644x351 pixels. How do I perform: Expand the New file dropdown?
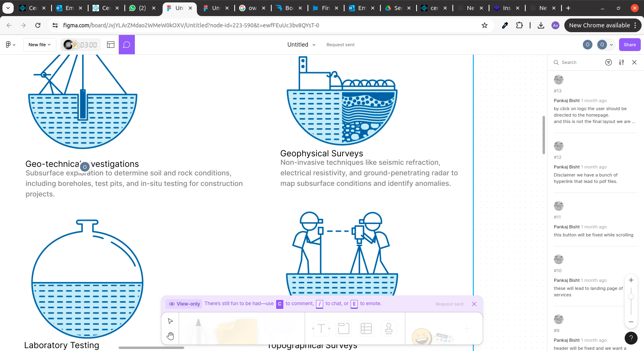click(x=39, y=45)
